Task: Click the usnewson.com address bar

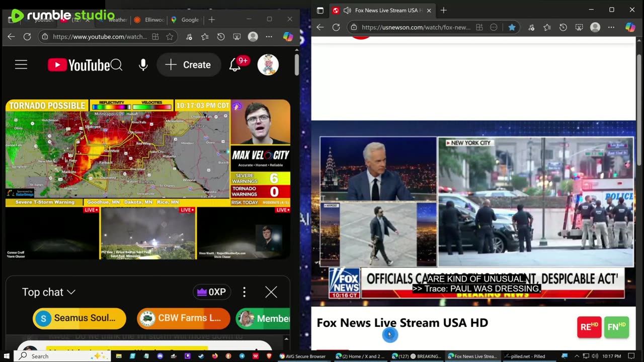Action: [x=416, y=27]
